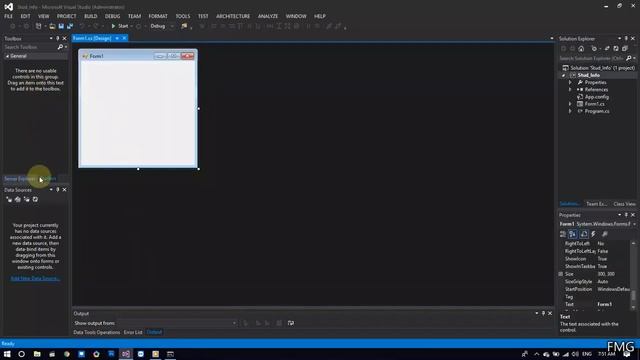
Task: Click the StartPosition property row
Action: click(x=597, y=289)
